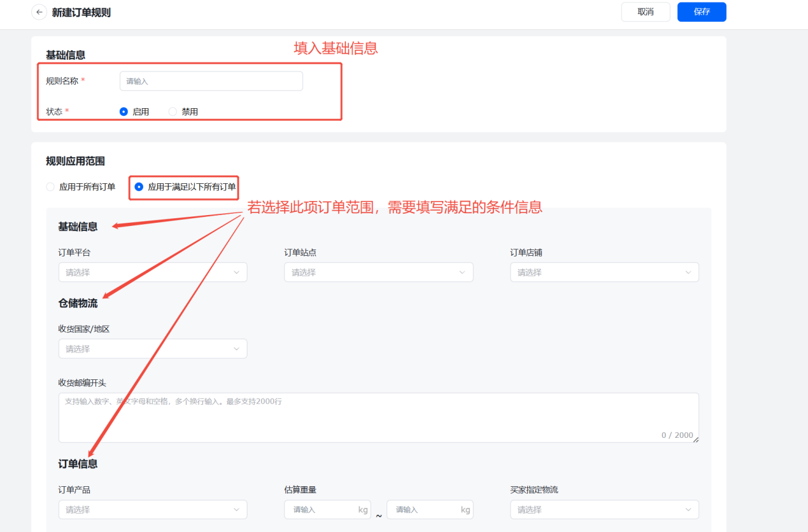Focus the 规则名称 input field
808x532 pixels.
click(211, 81)
